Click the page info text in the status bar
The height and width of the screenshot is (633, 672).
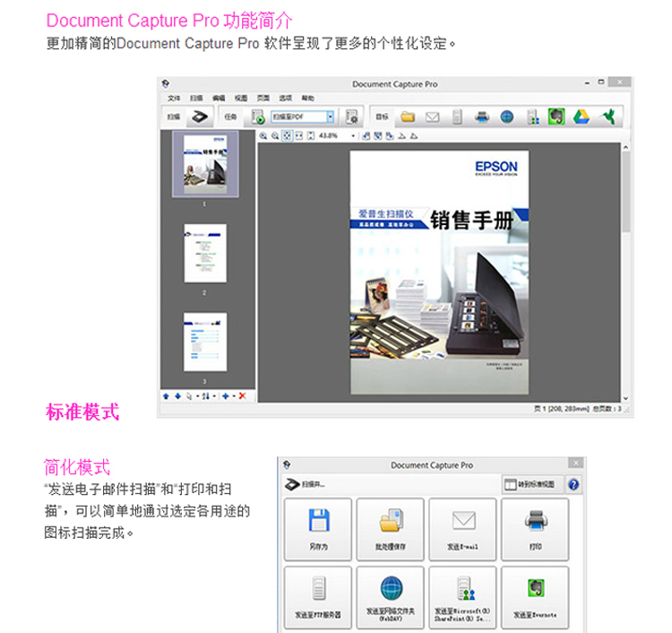pos(577,409)
